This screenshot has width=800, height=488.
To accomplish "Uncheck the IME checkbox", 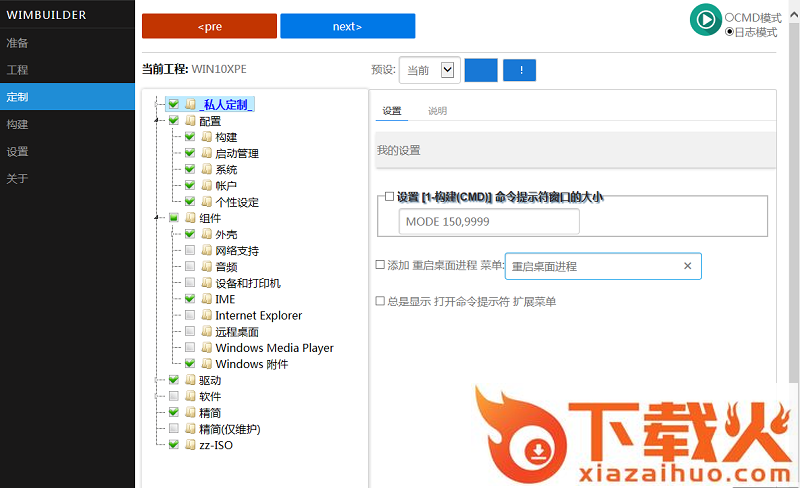I will point(190,299).
